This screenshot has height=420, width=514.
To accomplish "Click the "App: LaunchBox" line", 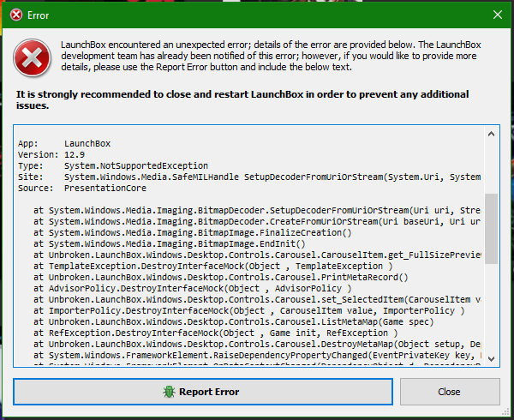I will point(64,143).
